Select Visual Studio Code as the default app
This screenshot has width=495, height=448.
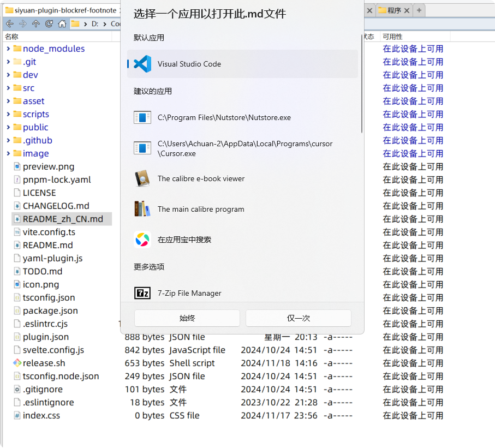[242, 64]
